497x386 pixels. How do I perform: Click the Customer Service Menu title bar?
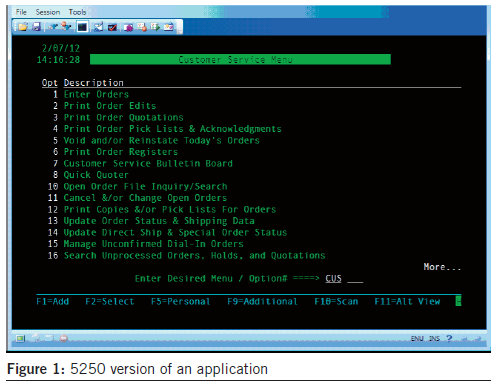click(x=240, y=60)
